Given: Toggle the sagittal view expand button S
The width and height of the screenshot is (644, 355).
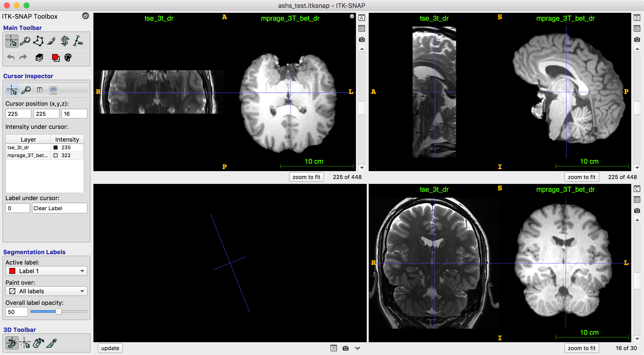Looking at the screenshot, I should click(x=637, y=18).
